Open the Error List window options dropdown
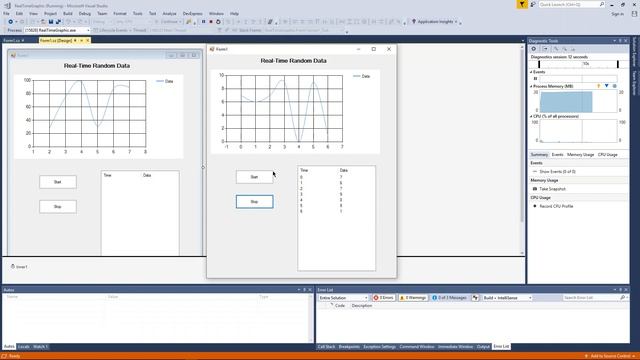Viewport: 640px width, 360px height. tap(615, 290)
